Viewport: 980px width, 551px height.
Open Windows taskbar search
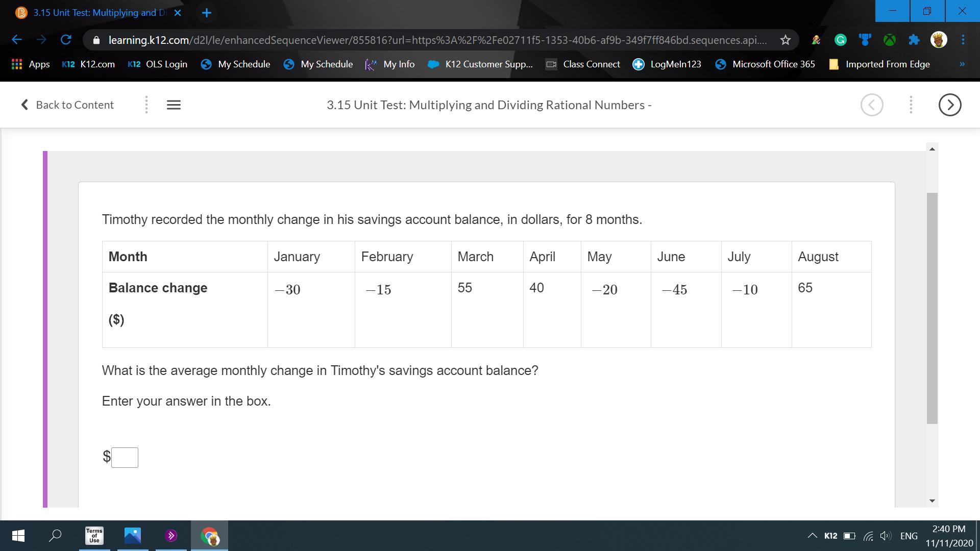[x=55, y=536]
